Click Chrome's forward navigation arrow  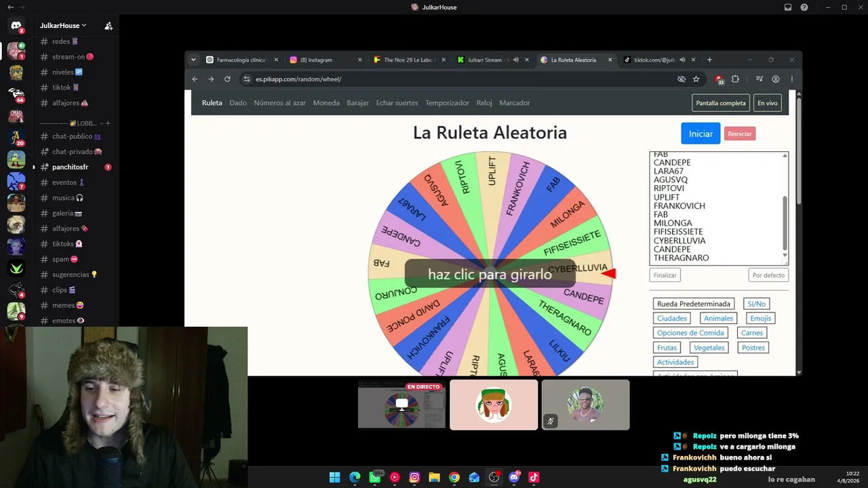click(211, 79)
